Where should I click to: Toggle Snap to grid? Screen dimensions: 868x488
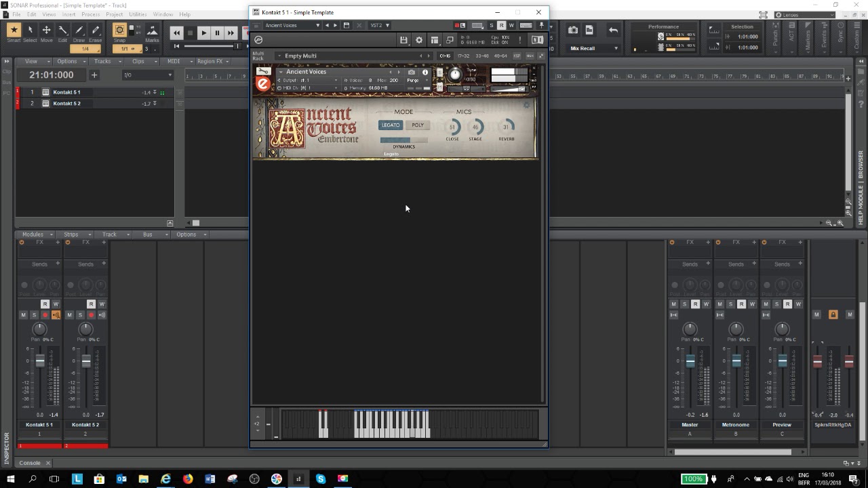tap(119, 30)
